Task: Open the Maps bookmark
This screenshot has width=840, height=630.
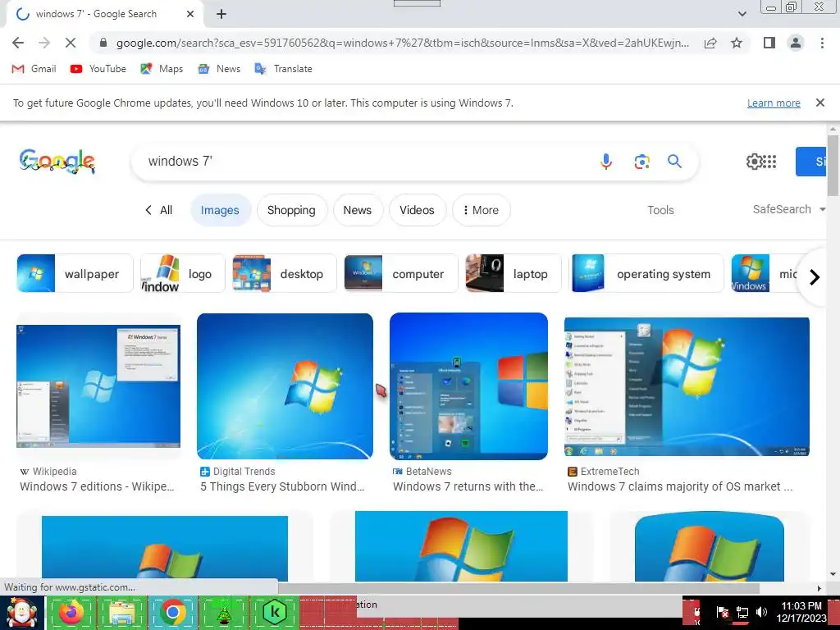Action: click(162, 69)
